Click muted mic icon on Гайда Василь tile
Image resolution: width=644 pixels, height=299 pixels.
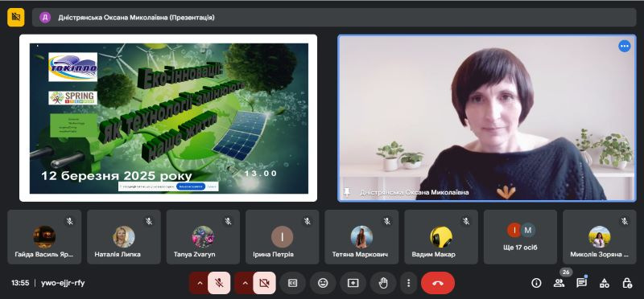tap(70, 222)
